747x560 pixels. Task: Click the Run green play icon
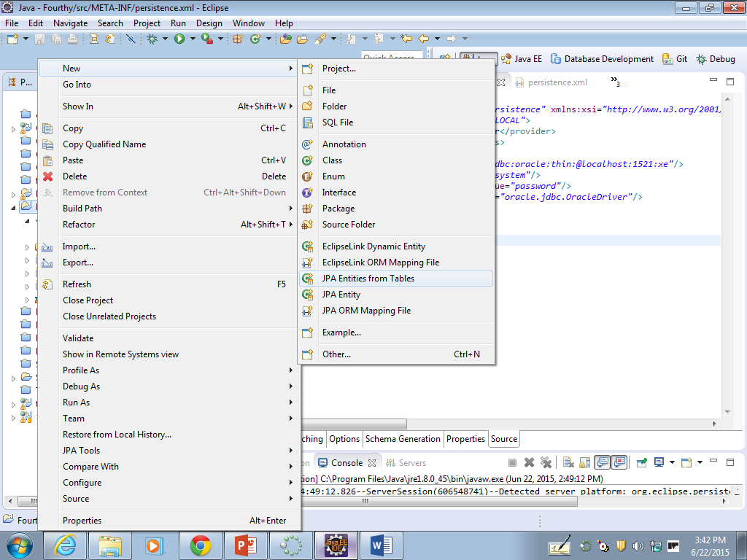(179, 39)
